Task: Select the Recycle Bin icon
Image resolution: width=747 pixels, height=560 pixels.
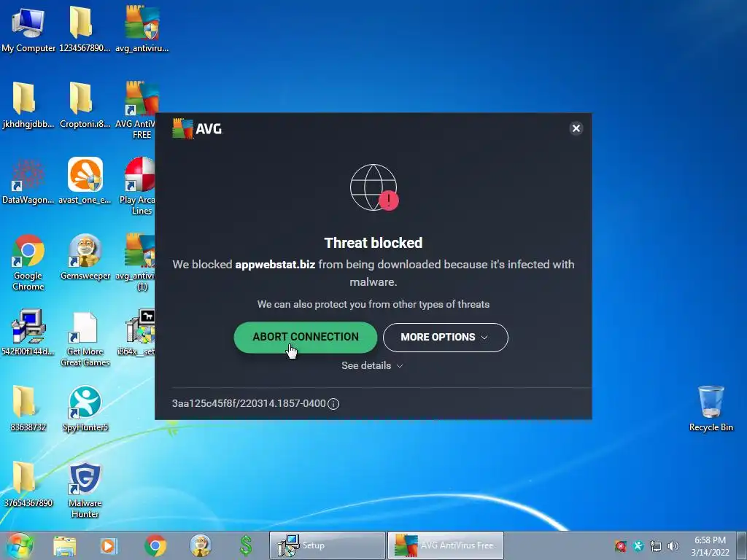Action: 711,408
